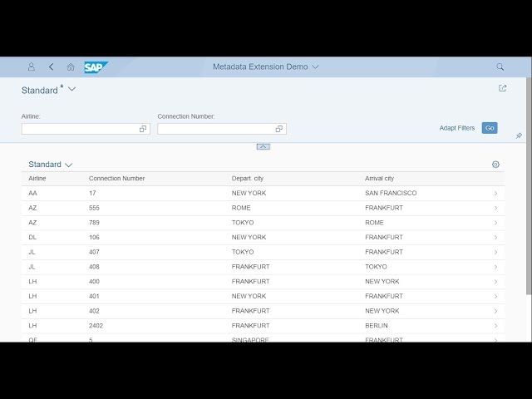This screenshot has width=532, height=399.
Task: Click the share icon in header
Action: pos(502,88)
